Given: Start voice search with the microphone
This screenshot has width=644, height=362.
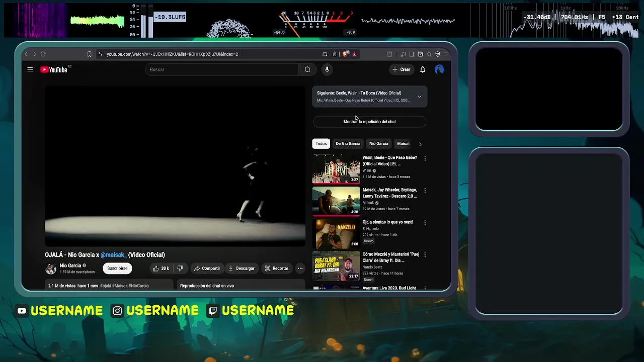Looking at the screenshot, I should click(327, 69).
